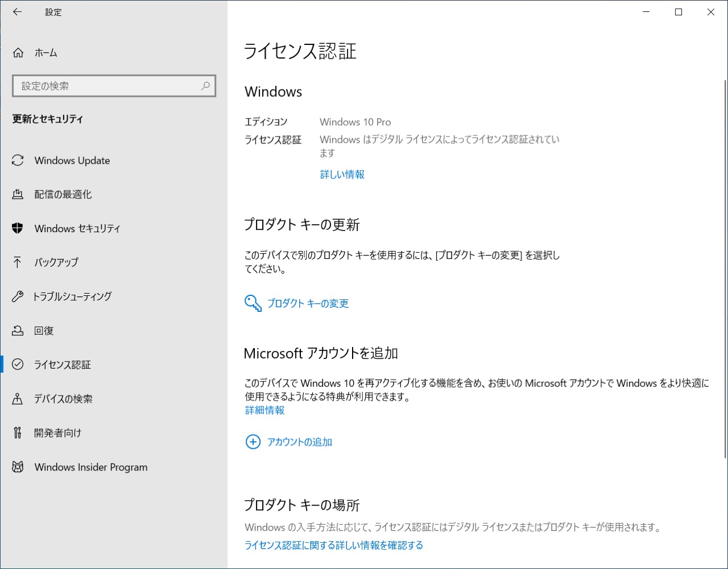Click the エディション label
The width and height of the screenshot is (728, 569).
266,122
